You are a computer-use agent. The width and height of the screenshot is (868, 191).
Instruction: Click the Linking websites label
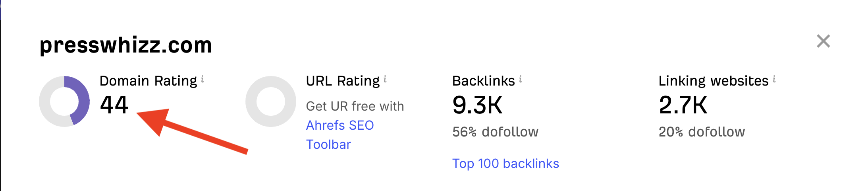pos(714,81)
